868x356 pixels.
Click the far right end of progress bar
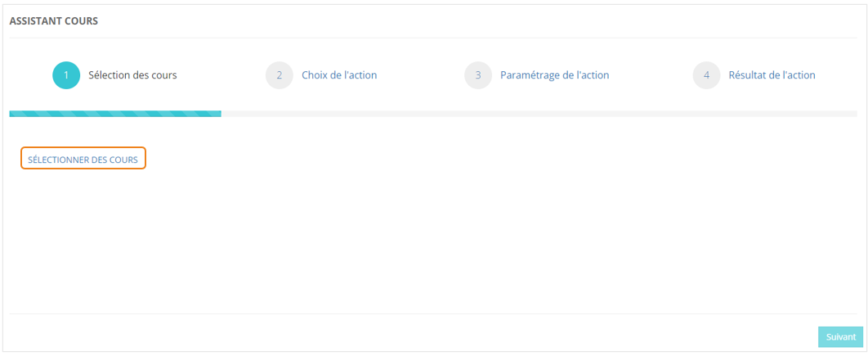[853, 114]
